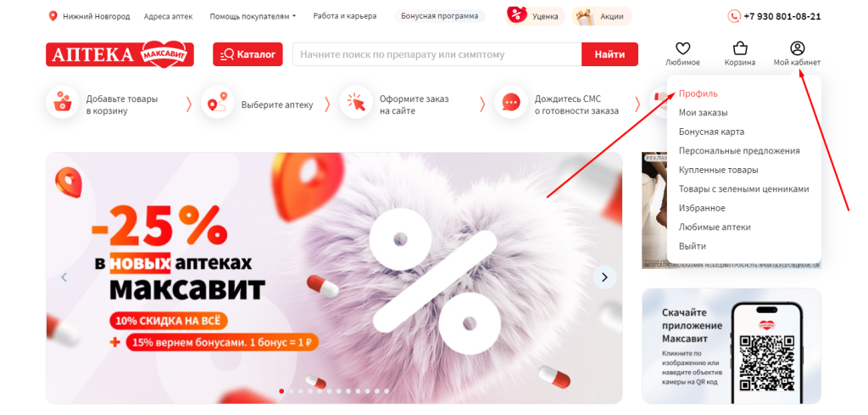Choose Бонусная карта menu entry
This screenshot has width=868, height=415.
click(711, 132)
